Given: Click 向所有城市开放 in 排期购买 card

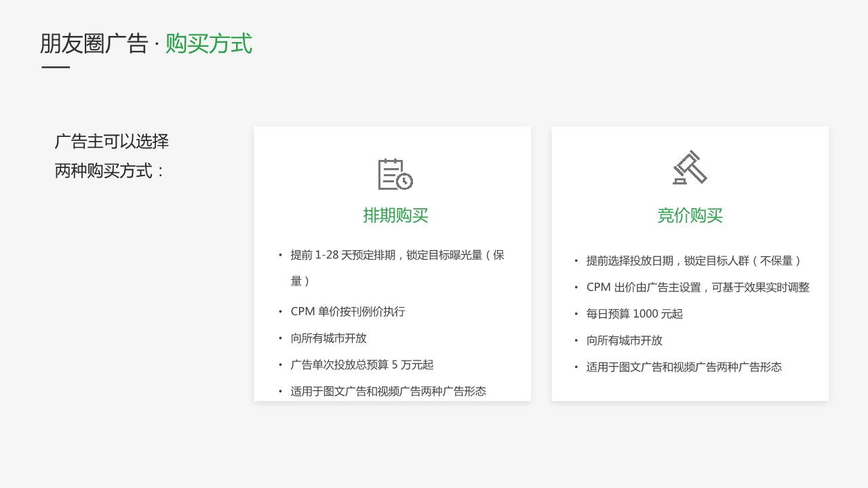Looking at the screenshot, I should click(x=328, y=338).
